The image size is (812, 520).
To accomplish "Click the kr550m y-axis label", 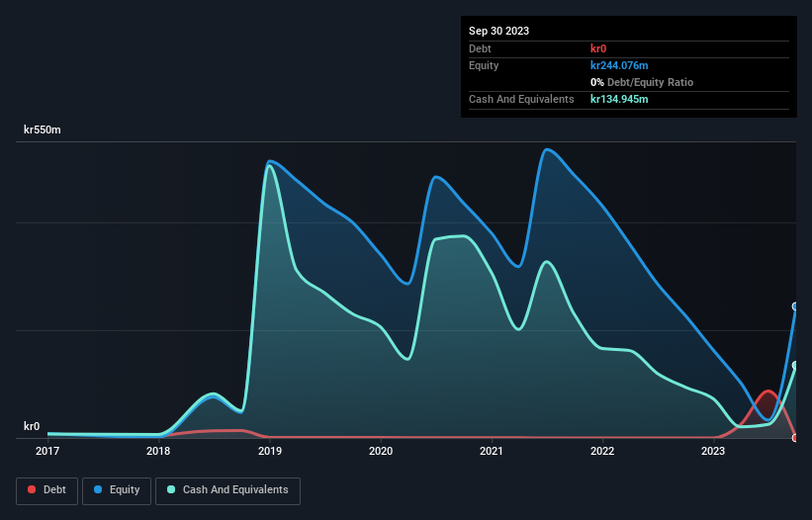I will [42, 130].
